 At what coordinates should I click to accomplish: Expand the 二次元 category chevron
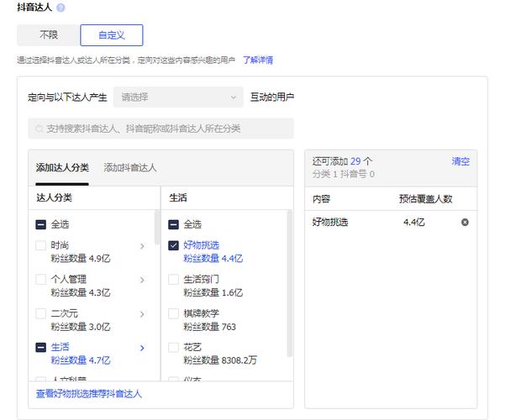pyautogui.click(x=142, y=314)
